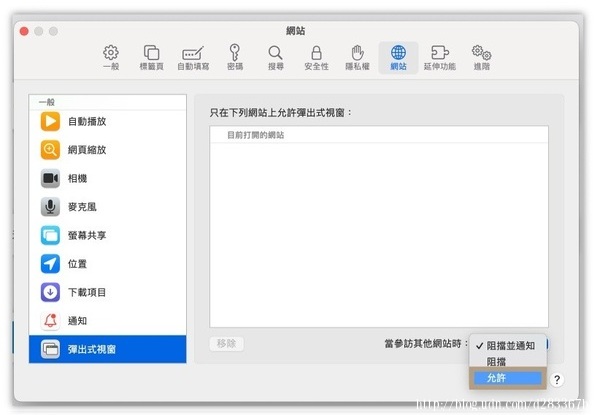Open the 密碼 passwords preferences

(235, 58)
